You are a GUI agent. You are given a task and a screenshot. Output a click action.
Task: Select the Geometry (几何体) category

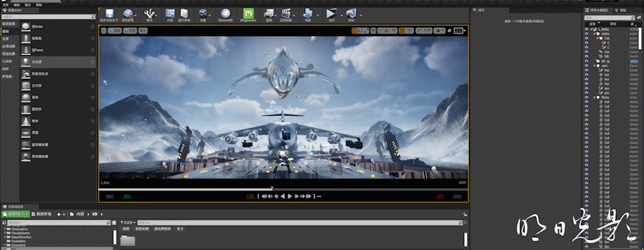[7, 61]
